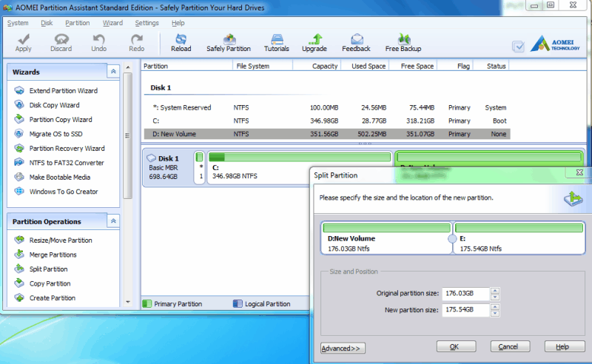This screenshot has width=592, height=364.
Task: Select small system reserved block in disk map
Action: point(199,168)
